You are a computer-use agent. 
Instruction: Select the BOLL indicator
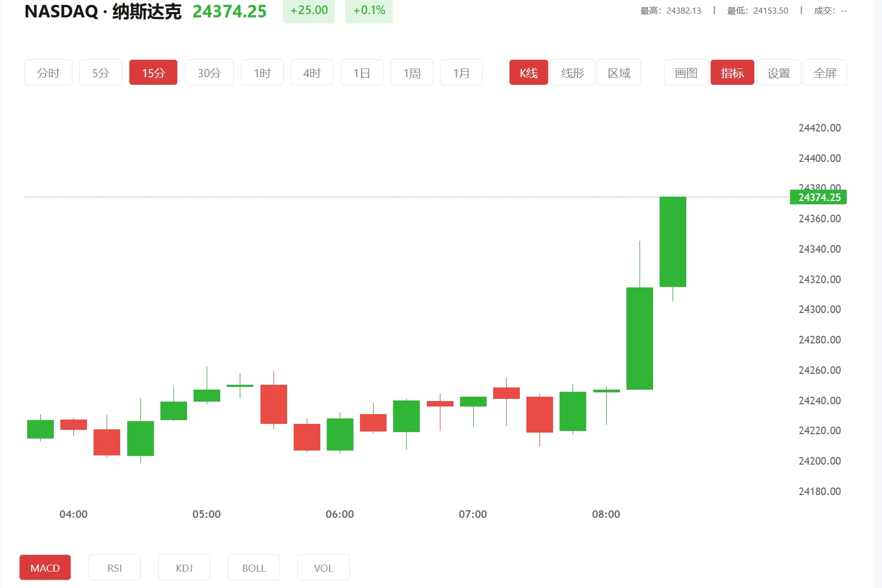tap(253, 567)
